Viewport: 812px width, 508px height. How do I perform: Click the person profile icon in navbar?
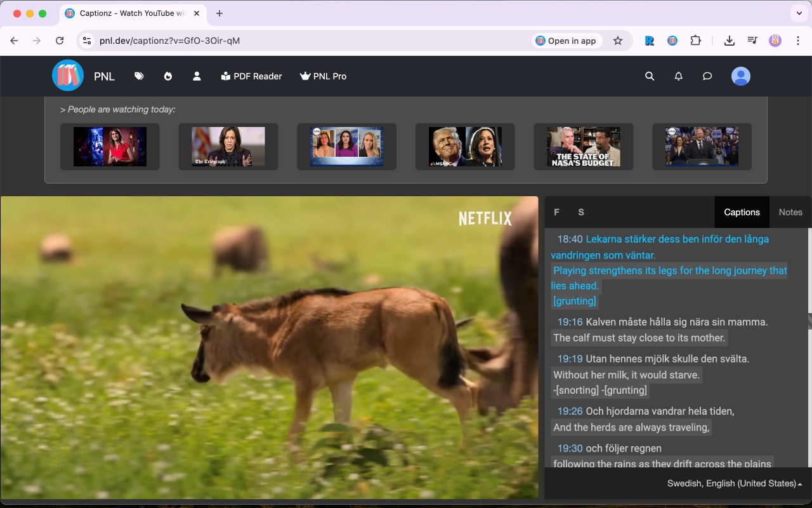197,76
